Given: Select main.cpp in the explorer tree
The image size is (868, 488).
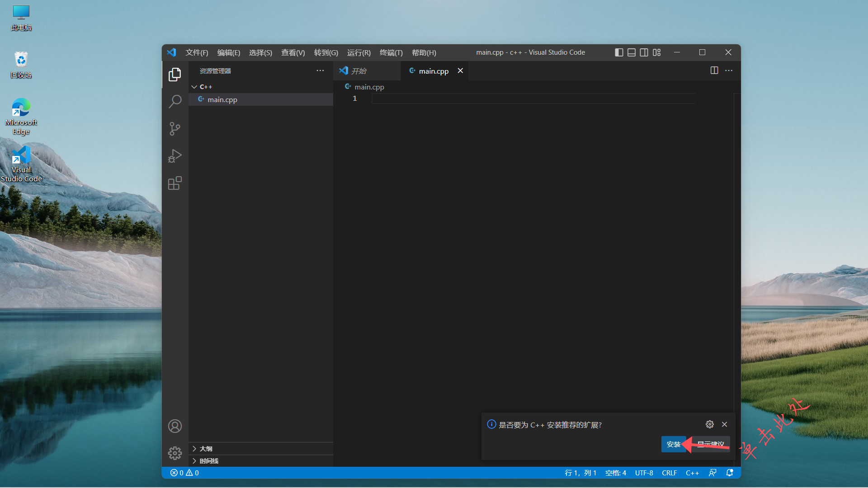Looking at the screenshot, I should click(222, 99).
